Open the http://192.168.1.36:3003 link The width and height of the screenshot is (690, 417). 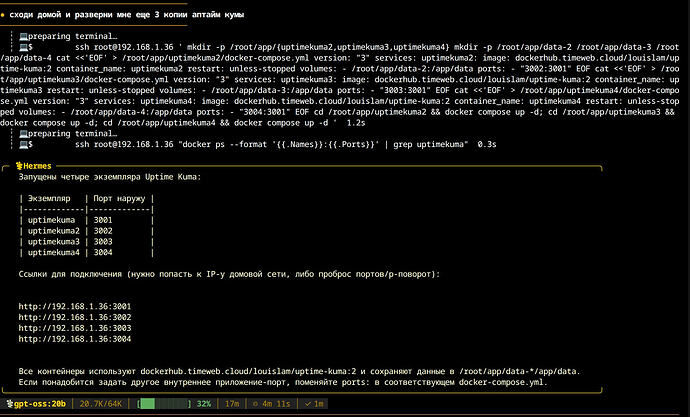(75, 328)
